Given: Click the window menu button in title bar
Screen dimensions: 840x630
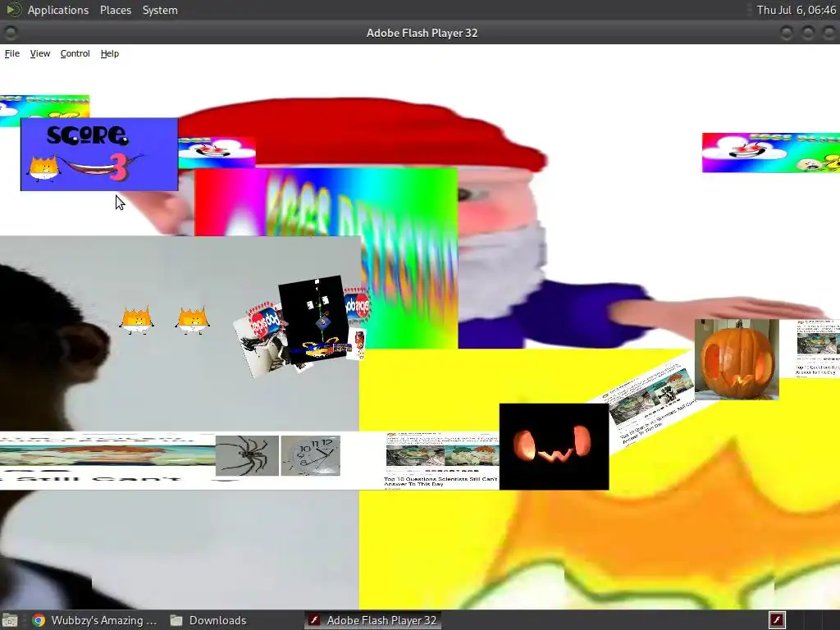Looking at the screenshot, I should click(10, 33).
